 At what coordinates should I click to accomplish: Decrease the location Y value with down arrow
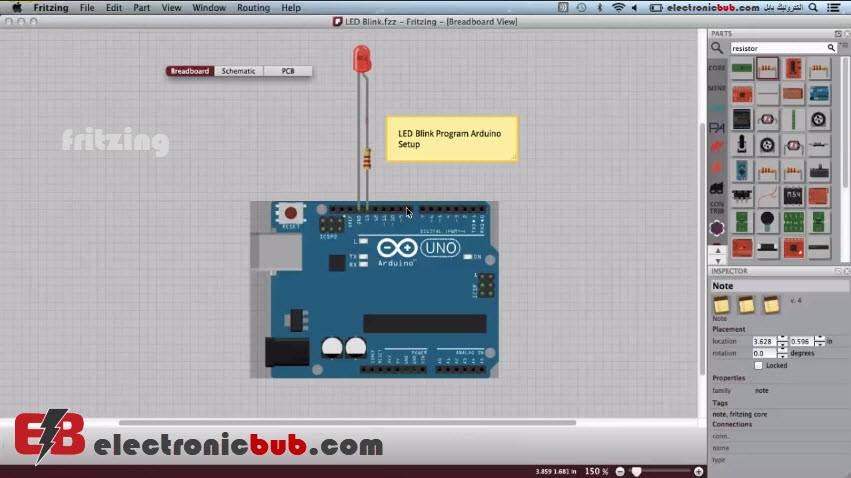point(820,345)
